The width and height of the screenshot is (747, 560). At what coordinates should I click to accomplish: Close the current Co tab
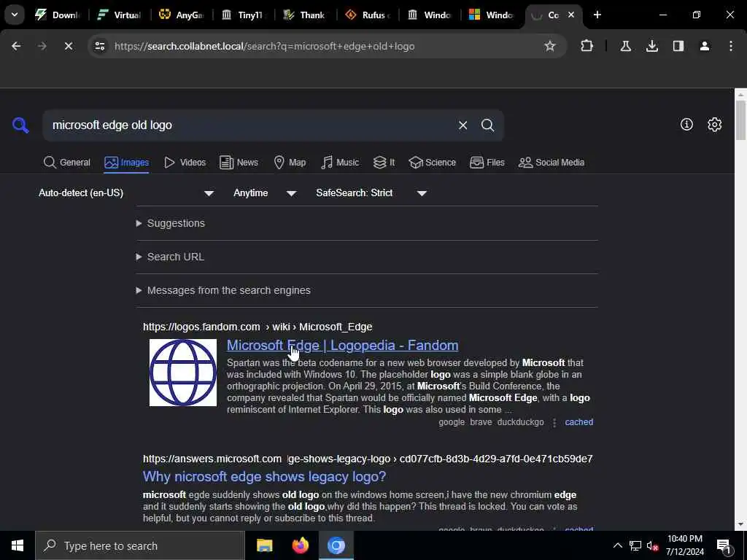(x=570, y=15)
